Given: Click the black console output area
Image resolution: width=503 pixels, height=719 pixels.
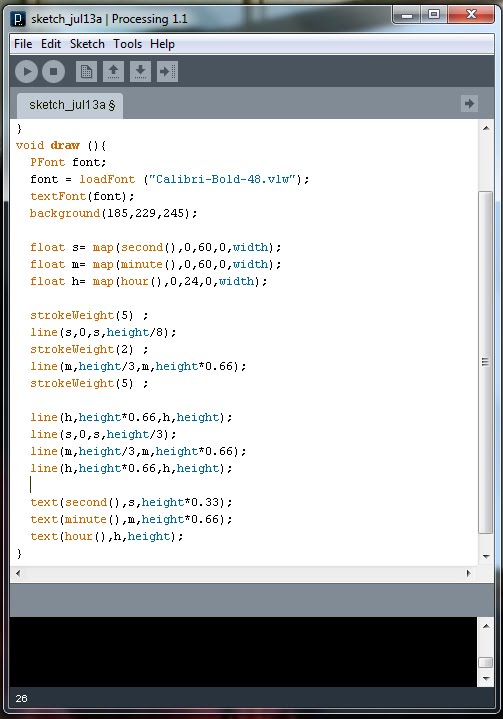Looking at the screenshot, I should coord(243,652).
